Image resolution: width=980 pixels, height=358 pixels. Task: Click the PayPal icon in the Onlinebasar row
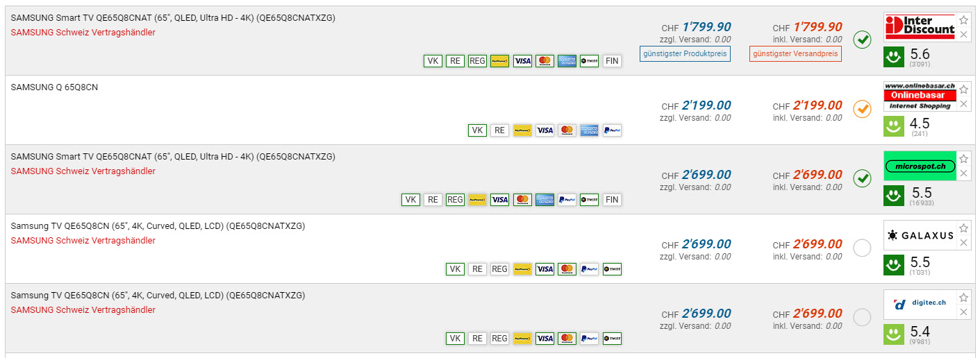click(612, 130)
